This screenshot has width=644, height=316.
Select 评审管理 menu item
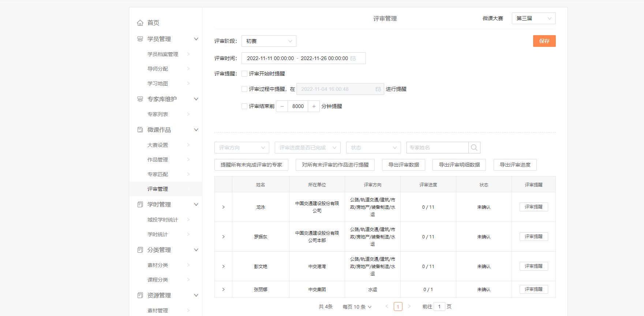[165, 189]
